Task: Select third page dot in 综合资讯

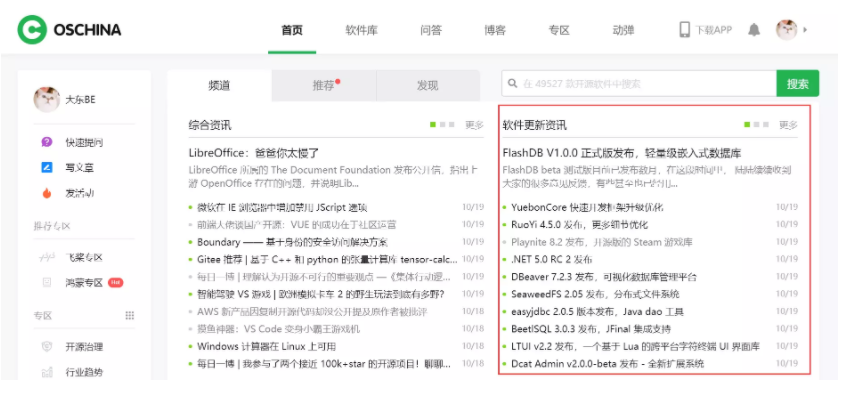Action: 452,125
